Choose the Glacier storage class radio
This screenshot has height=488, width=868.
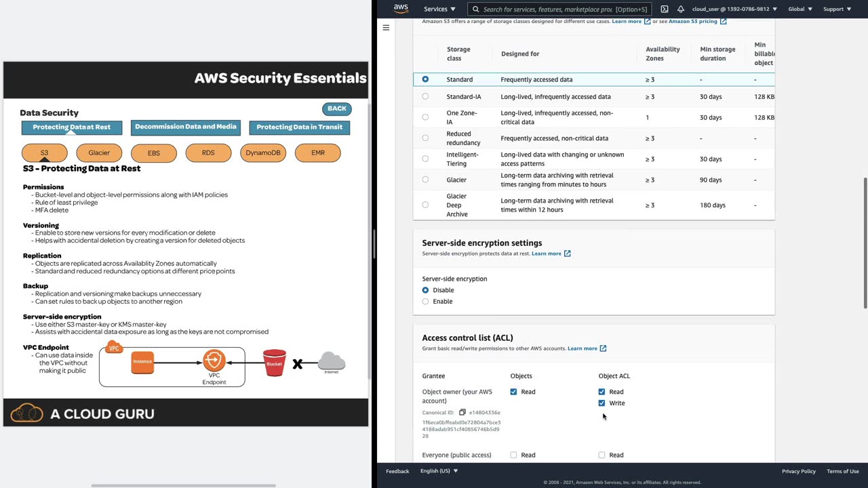tap(425, 180)
